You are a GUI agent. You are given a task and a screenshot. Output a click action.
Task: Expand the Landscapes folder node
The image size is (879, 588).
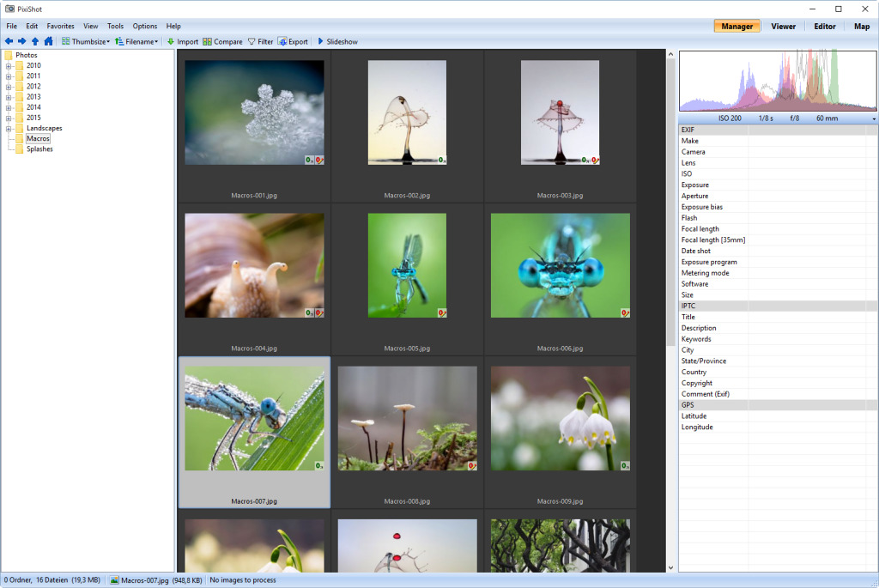point(9,129)
